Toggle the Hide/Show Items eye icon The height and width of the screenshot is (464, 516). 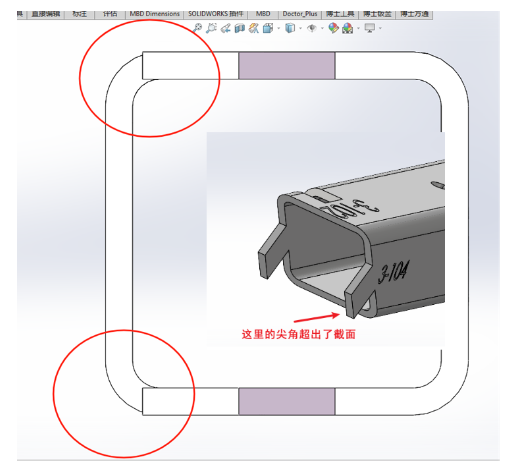312,28
